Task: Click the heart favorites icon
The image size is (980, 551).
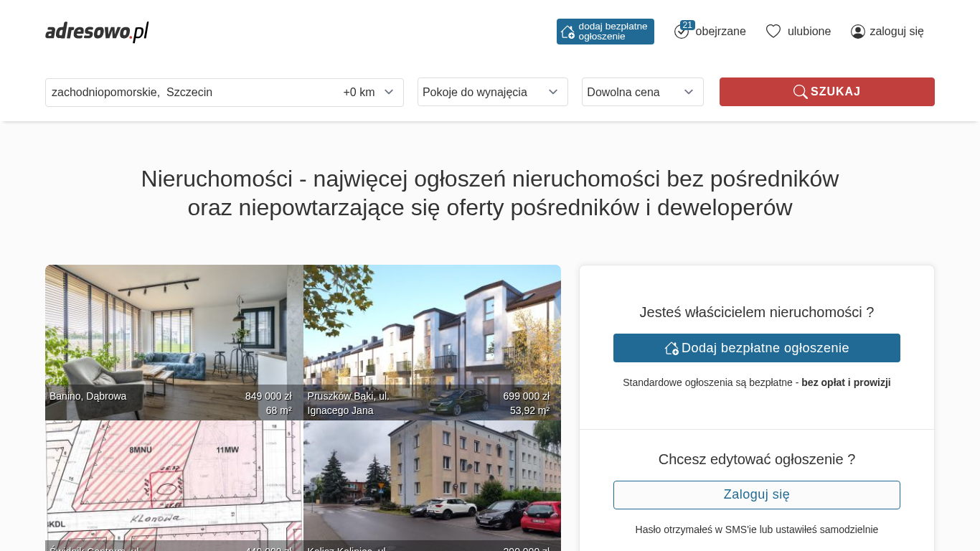Action: point(773,32)
